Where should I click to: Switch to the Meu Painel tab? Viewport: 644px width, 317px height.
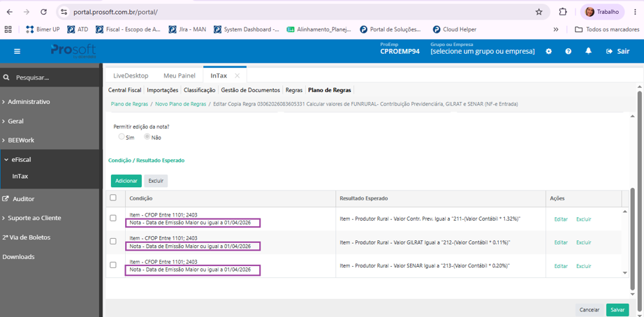178,75
